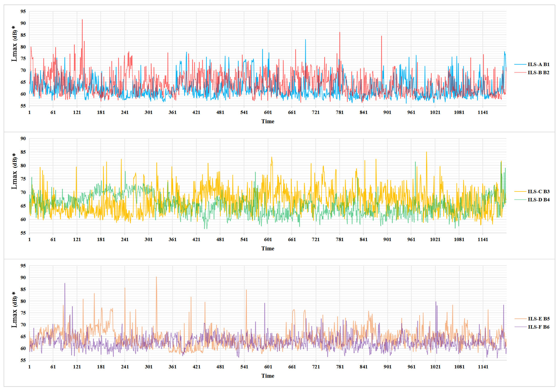Click the top chart's Lmax (dB) axis title
This screenshot has height=392, width=560.
14,44
